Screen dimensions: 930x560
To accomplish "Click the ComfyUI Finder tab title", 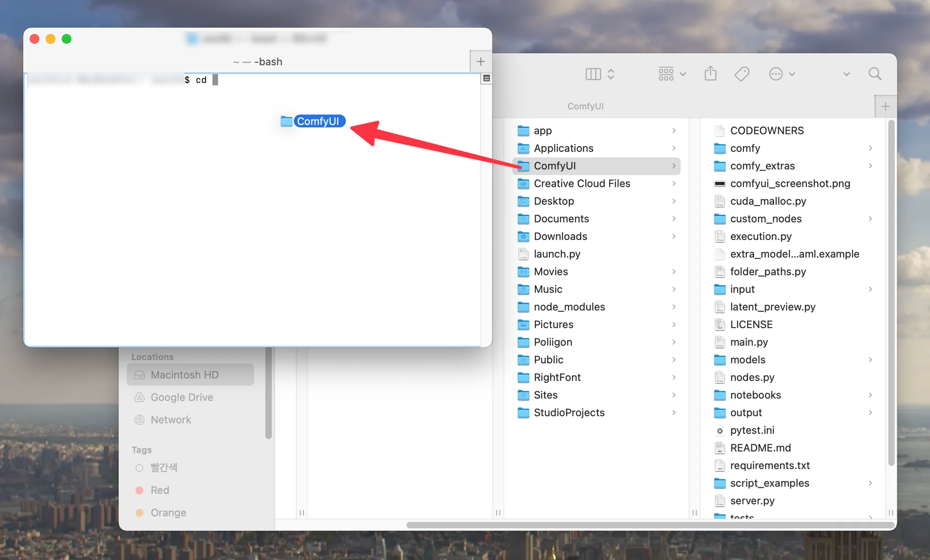I will click(585, 106).
